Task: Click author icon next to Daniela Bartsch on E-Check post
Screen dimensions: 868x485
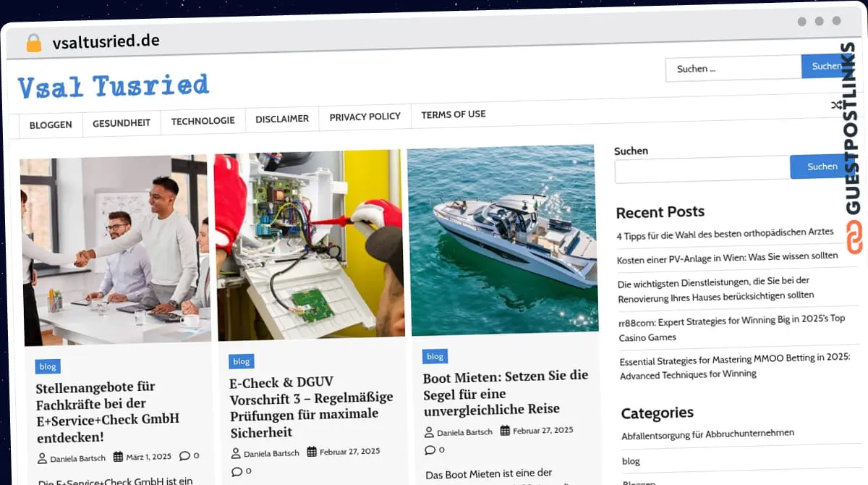Action: (236, 453)
